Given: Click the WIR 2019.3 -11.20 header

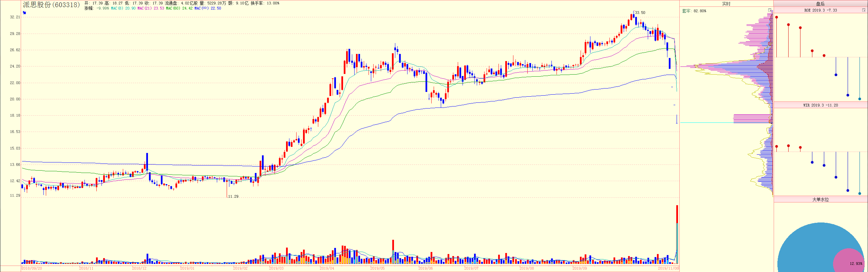Looking at the screenshot, I should 820,105.
